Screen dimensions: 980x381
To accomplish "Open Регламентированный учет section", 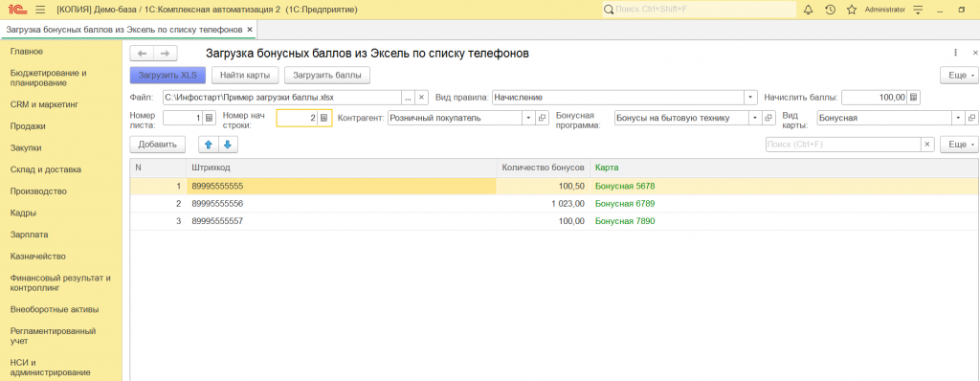I will [x=53, y=336].
